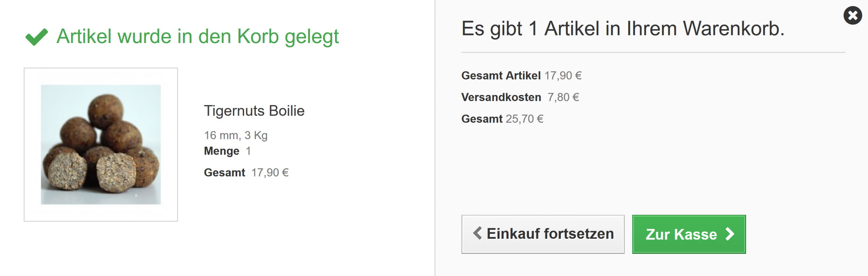868x276 pixels.
Task: Click the Menge quantity value
Action: click(x=248, y=151)
